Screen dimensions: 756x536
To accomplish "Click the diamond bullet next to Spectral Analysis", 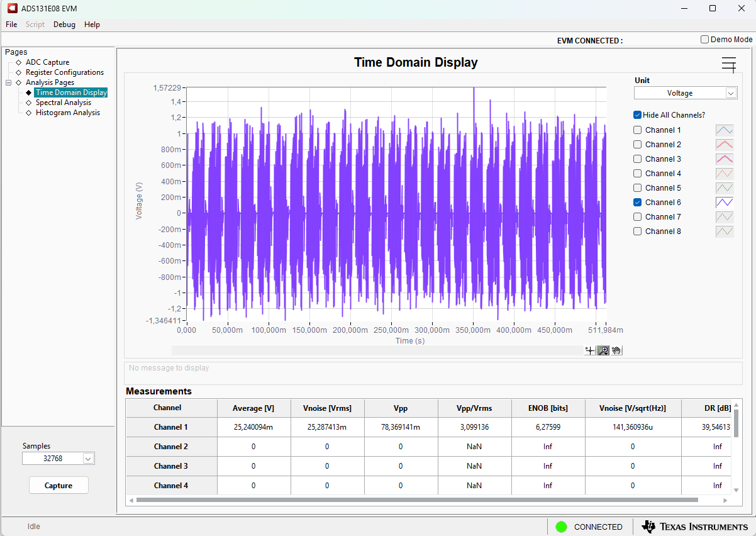I will pos(28,103).
